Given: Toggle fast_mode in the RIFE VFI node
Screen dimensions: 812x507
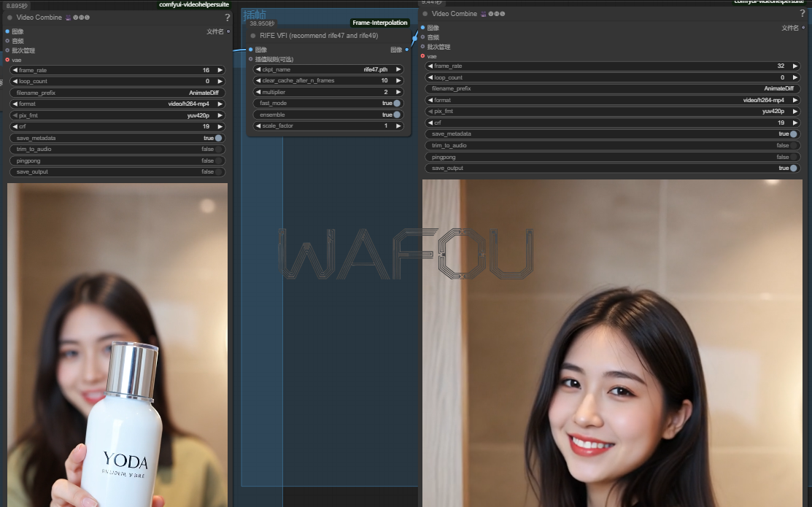Looking at the screenshot, I should click(397, 104).
